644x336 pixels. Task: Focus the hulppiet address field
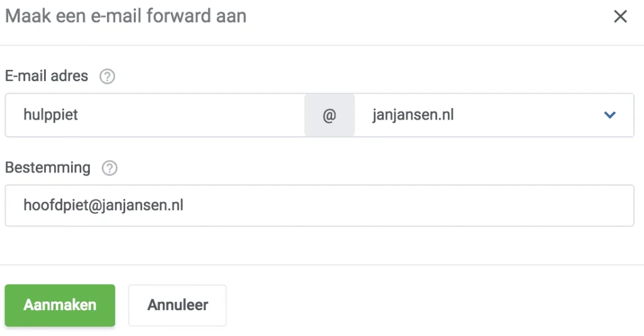[x=155, y=115]
